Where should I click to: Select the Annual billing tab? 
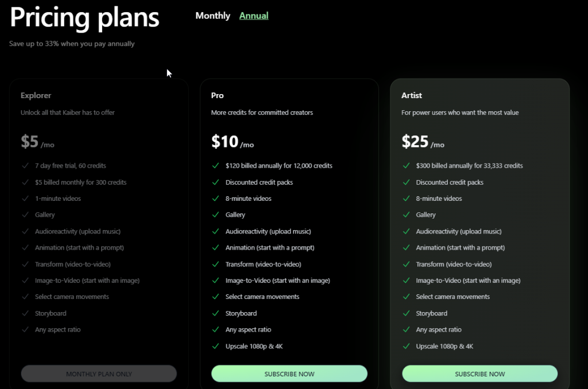(x=254, y=16)
